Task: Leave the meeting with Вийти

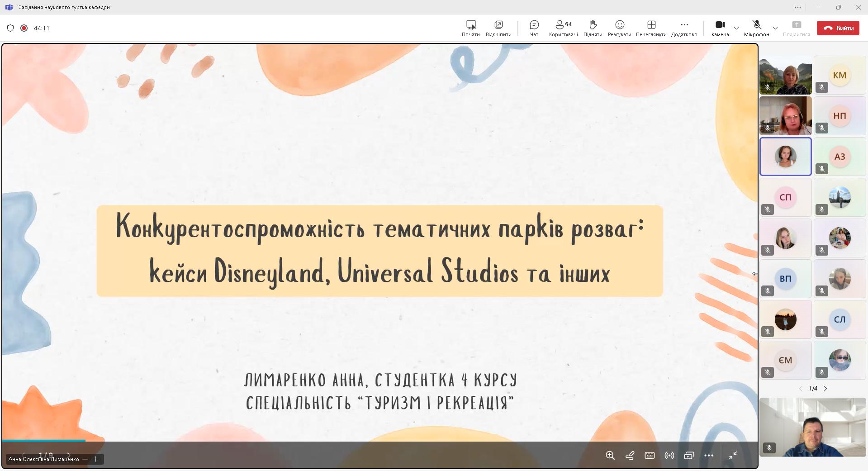Action: 838,28
